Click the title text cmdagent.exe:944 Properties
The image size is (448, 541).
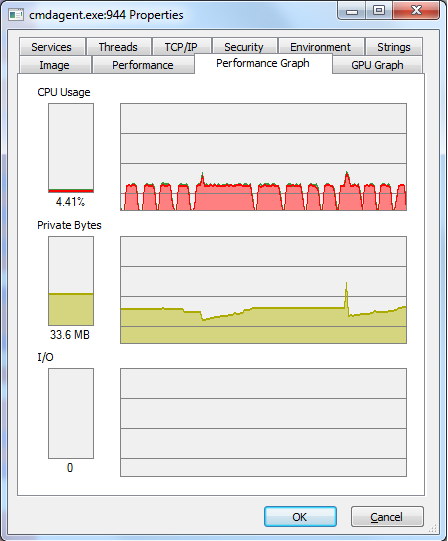(x=106, y=15)
